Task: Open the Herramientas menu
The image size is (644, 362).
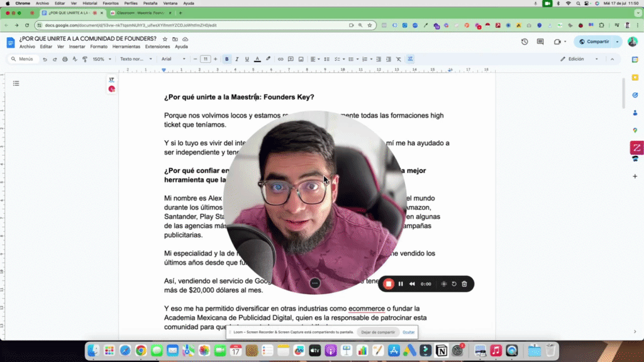Action: pos(126,47)
